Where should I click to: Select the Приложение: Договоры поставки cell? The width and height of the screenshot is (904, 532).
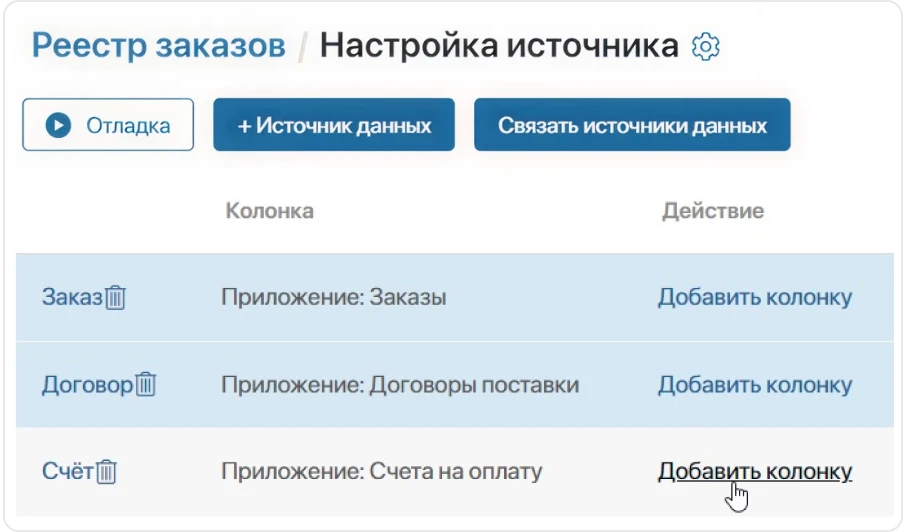pyautogui.click(x=399, y=385)
